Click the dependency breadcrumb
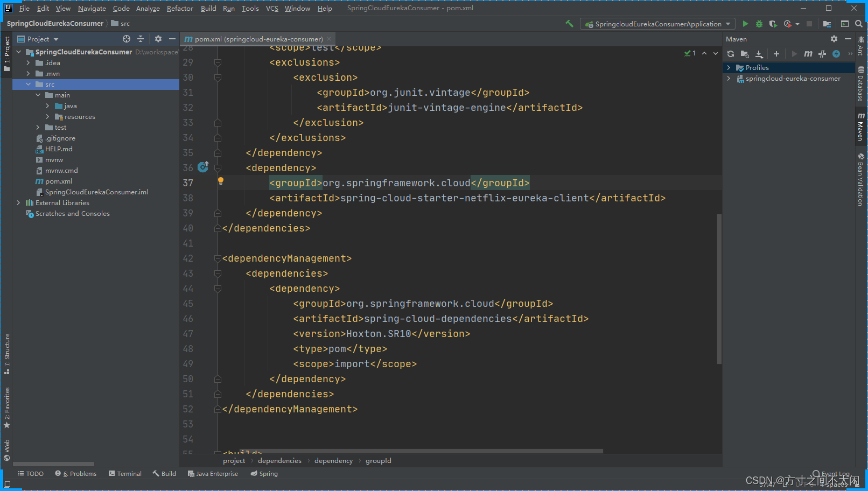This screenshot has height=491, width=868. 333,461
